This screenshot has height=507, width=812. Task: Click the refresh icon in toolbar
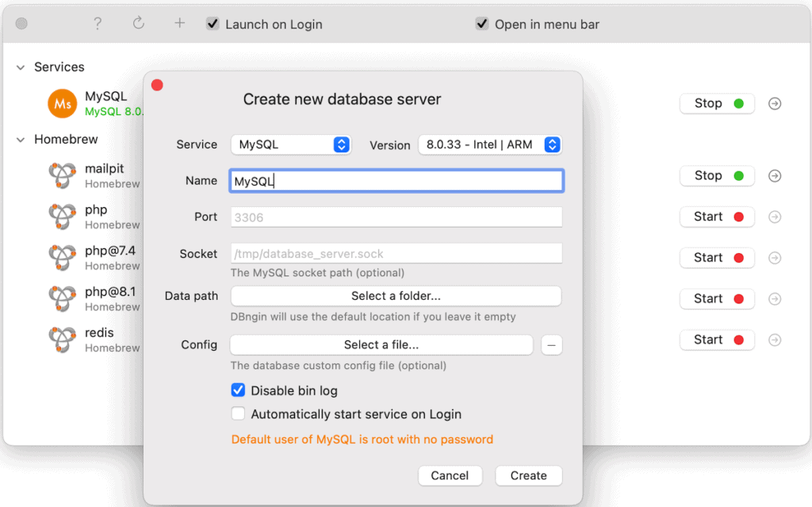(139, 24)
